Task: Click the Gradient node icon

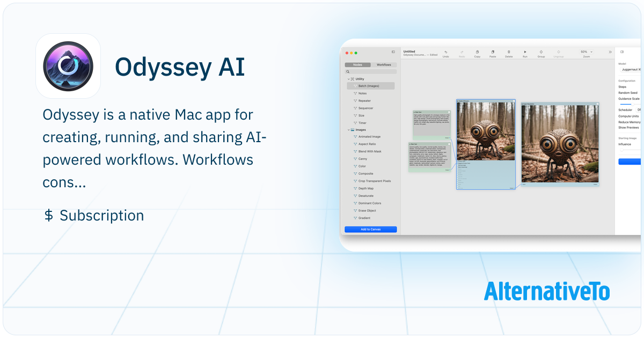Action: (x=355, y=218)
